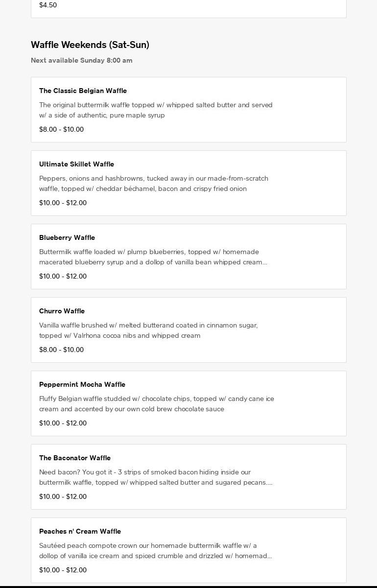Select The Baconator Waffle item name

coord(75,458)
